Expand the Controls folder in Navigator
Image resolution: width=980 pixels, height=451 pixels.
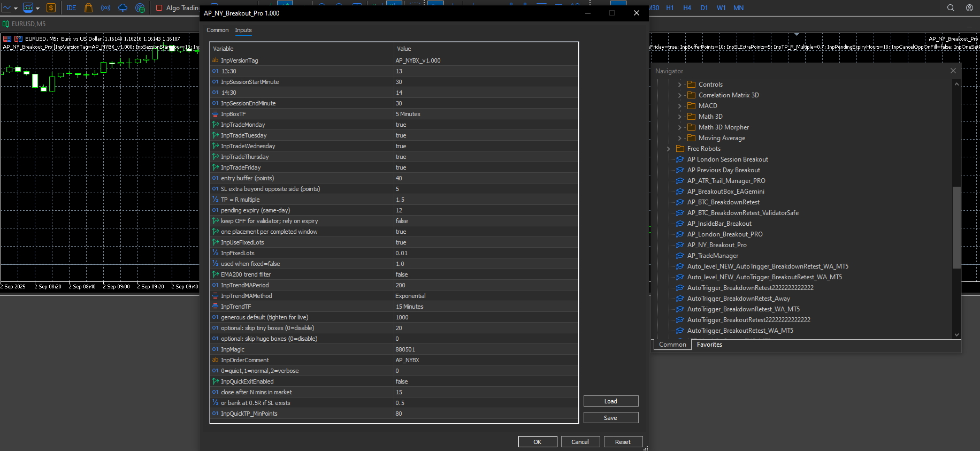click(679, 85)
